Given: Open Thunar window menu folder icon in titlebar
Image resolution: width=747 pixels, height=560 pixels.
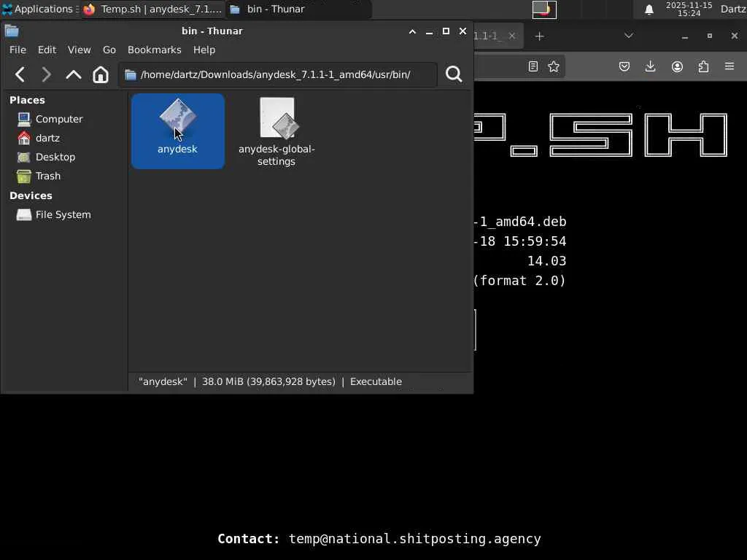Looking at the screenshot, I should pyautogui.click(x=12, y=31).
